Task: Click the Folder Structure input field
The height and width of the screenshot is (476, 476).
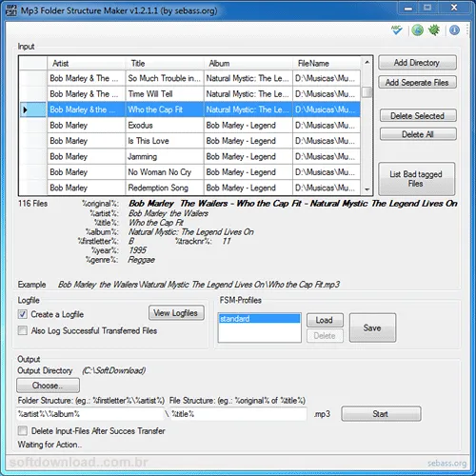Action: tap(90, 414)
